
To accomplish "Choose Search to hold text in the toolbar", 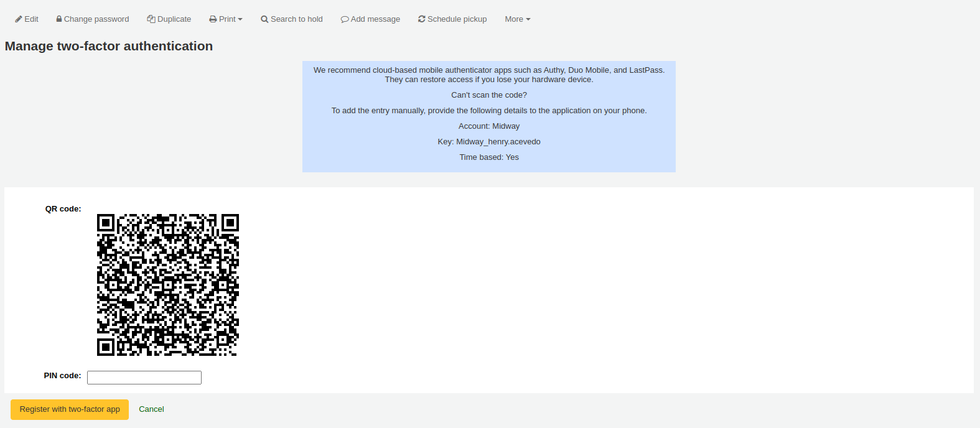I will [297, 19].
